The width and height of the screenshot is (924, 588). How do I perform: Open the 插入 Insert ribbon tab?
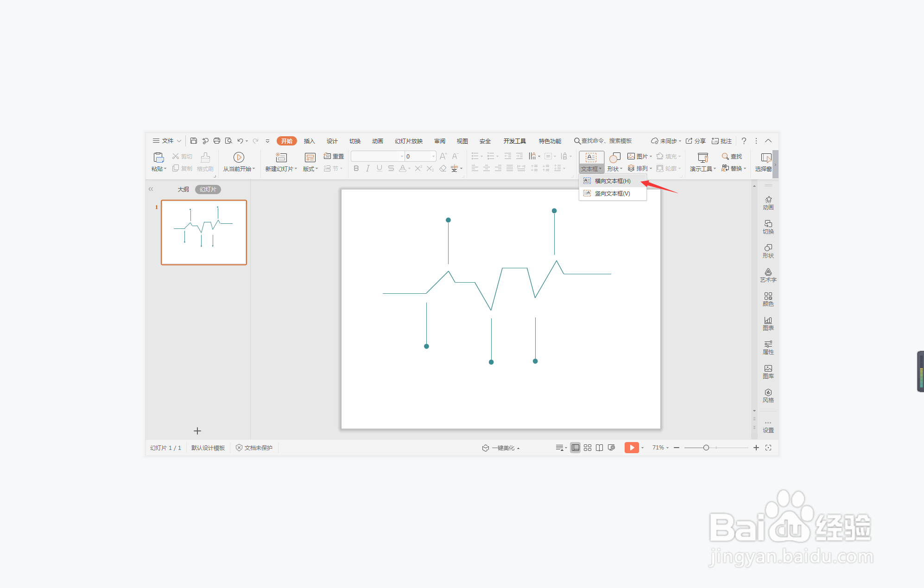point(309,141)
